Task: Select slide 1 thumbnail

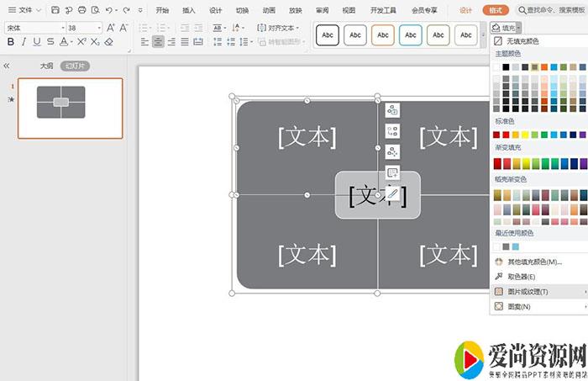Action: 70,108
